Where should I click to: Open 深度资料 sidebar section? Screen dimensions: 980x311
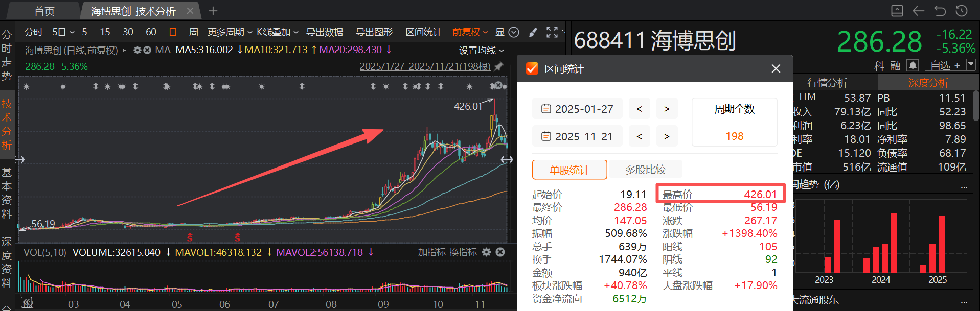click(x=7, y=262)
